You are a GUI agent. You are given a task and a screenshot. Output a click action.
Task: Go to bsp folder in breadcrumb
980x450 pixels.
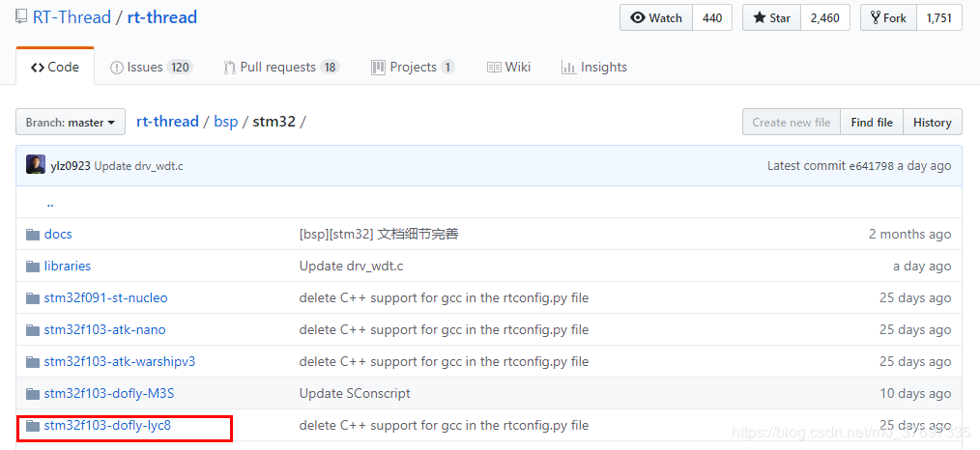(226, 121)
